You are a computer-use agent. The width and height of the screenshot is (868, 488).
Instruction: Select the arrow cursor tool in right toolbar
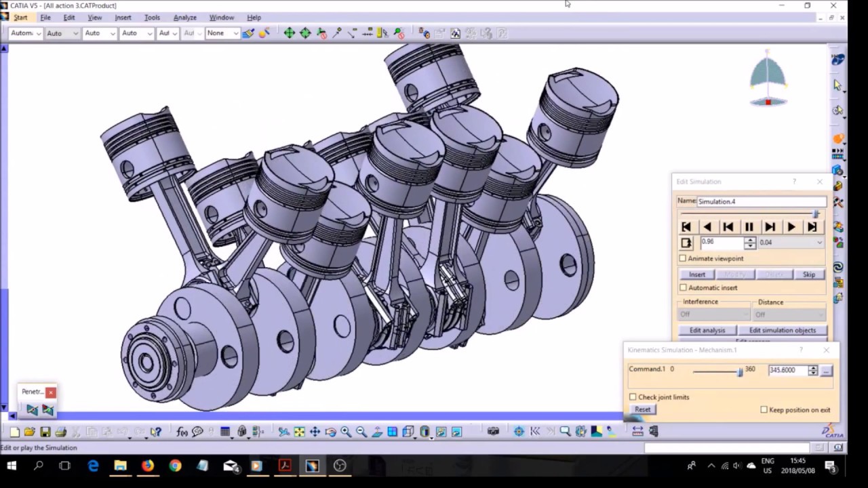pos(837,85)
